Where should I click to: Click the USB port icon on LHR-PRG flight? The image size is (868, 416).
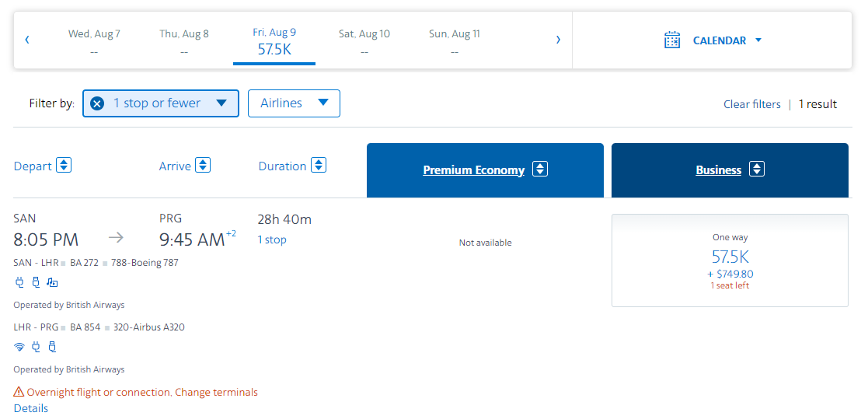pos(52,347)
